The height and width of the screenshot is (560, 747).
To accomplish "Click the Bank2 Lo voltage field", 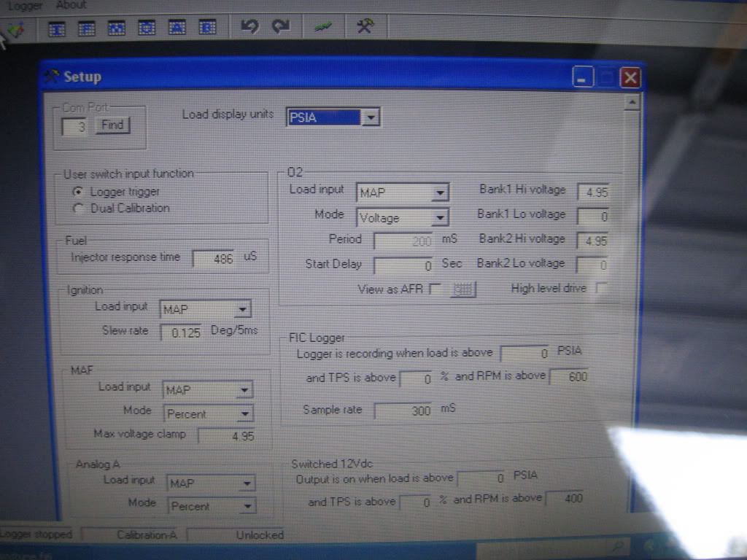I will tap(592, 265).
